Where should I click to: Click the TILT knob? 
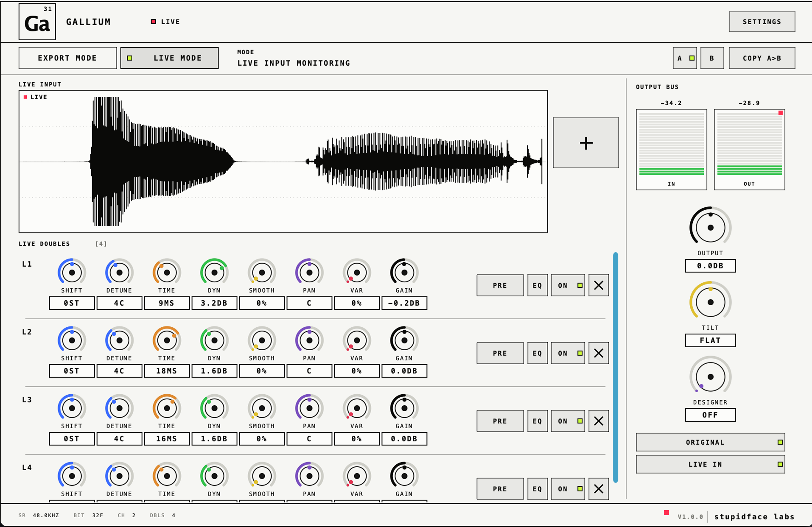pyautogui.click(x=710, y=302)
